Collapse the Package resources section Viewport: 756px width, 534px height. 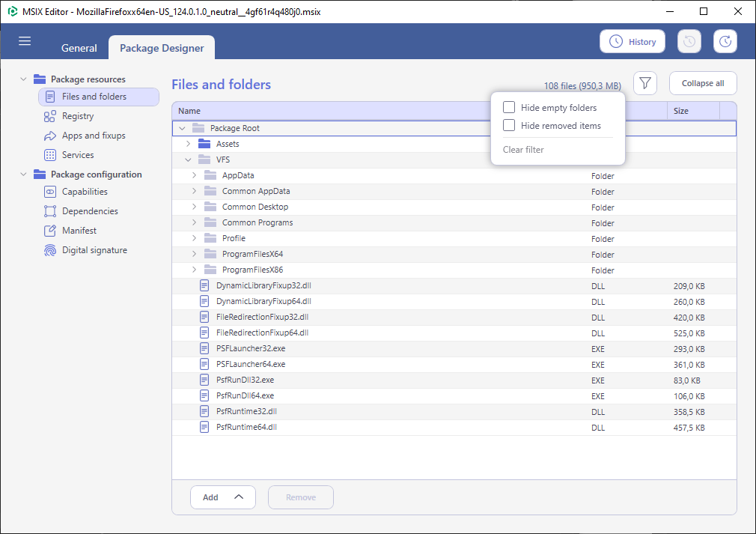23,79
